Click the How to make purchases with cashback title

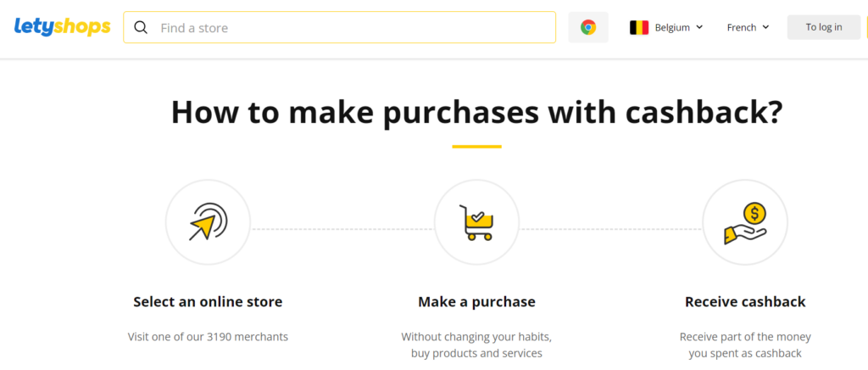tap(476, 112)
